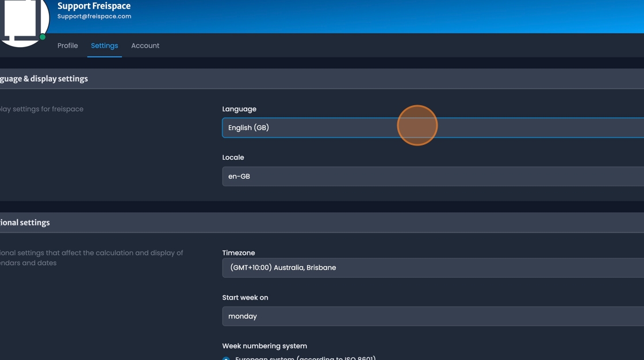Click the Language & display settings section header
This screenshot has width=644, height=360.
pyautogui.click(x=44, y=78)
